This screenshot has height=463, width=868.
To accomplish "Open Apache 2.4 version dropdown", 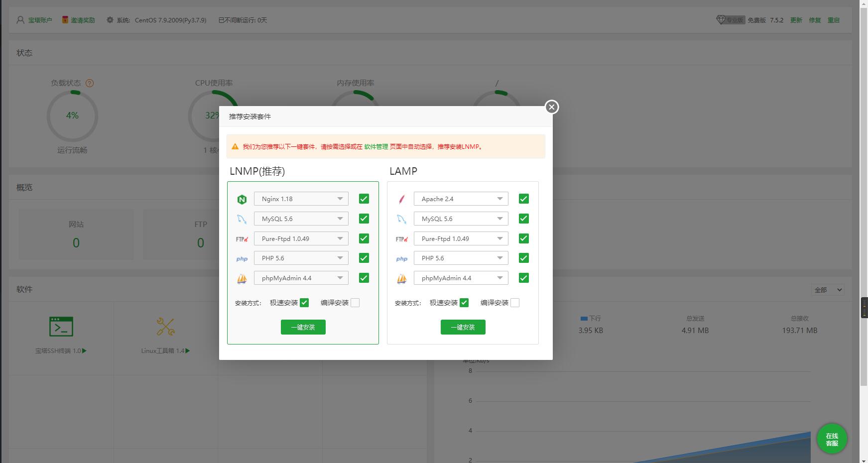I will (x=461, y=199).
